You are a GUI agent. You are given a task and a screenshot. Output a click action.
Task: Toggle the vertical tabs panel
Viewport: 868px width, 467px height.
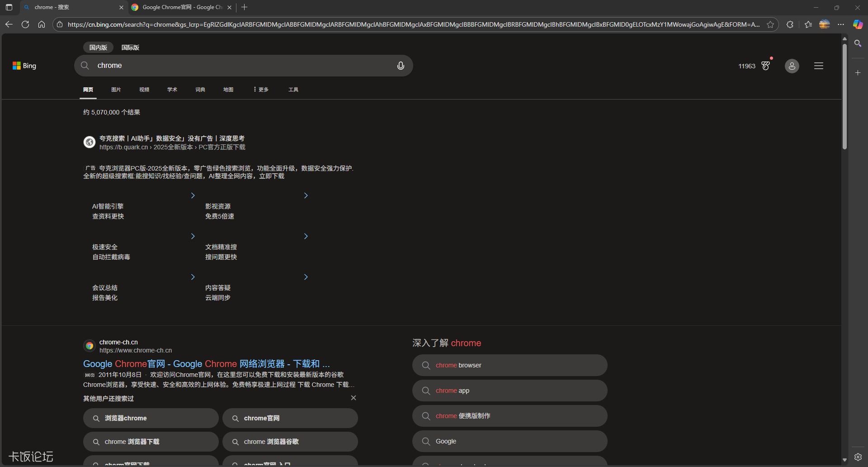(9, 7)
